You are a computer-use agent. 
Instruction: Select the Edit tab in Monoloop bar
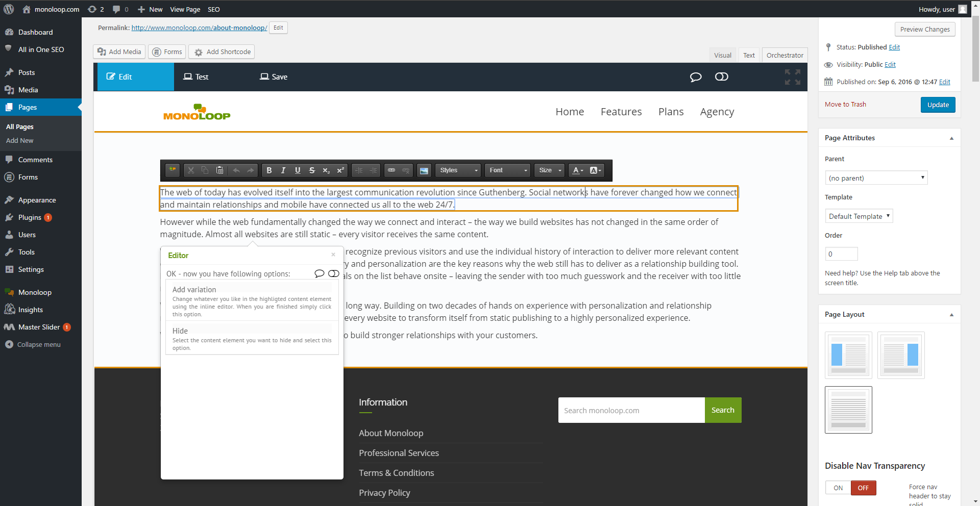point(136,77)
